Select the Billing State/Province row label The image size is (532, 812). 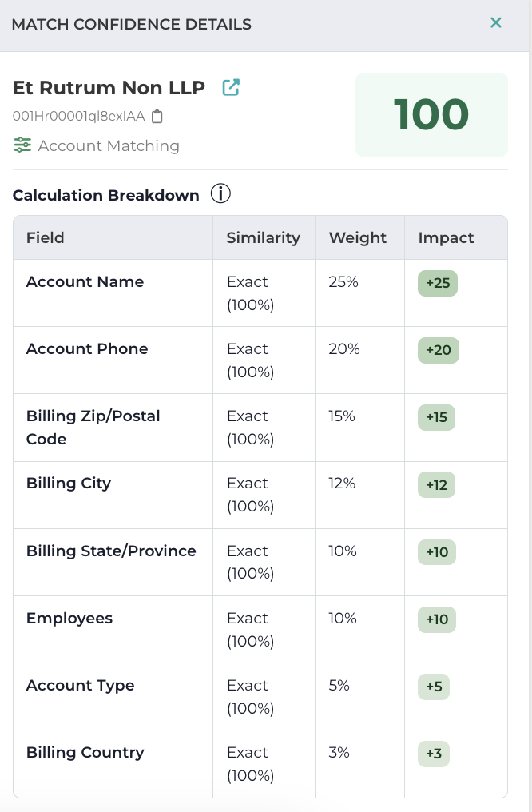click(x=111, y=551)
